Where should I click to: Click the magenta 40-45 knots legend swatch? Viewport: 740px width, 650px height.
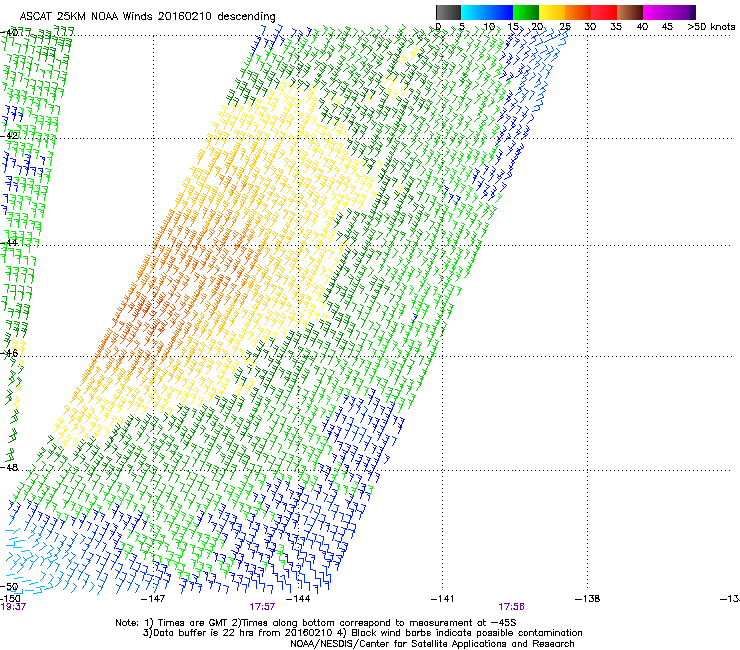(656, 12)
